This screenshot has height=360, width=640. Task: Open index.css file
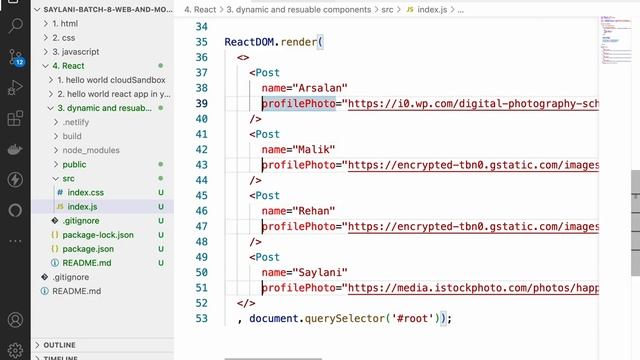102,192
